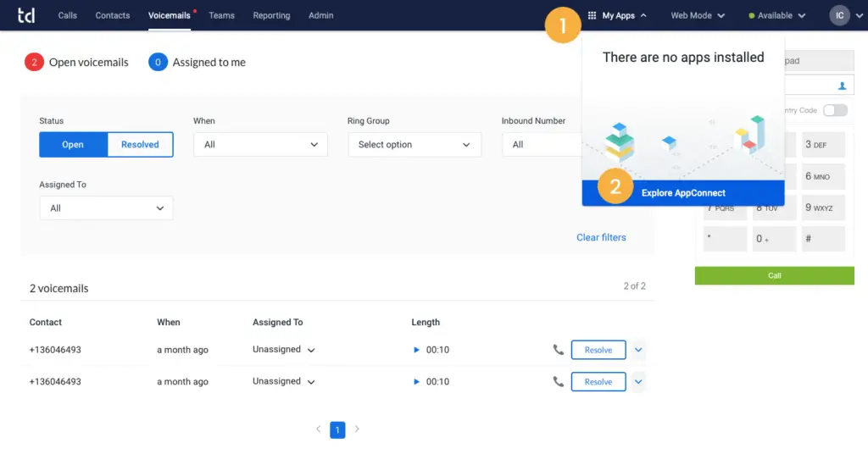Play the second voicemail recording
Viewport: 868px width, 454px height.
point(416,381)
